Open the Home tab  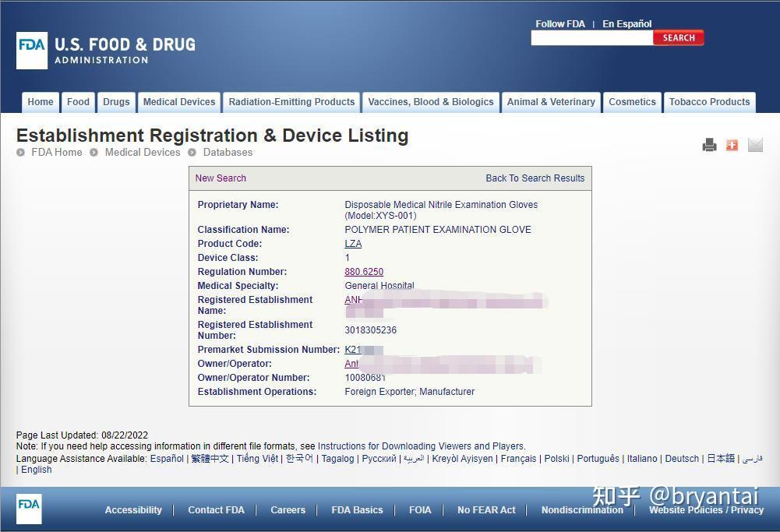click(41, 102)
